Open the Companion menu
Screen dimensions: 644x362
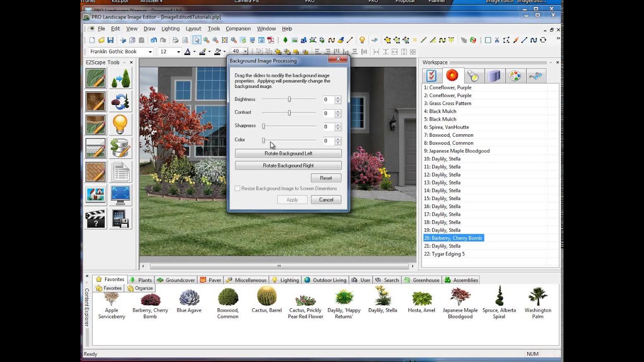pos(238,29)
